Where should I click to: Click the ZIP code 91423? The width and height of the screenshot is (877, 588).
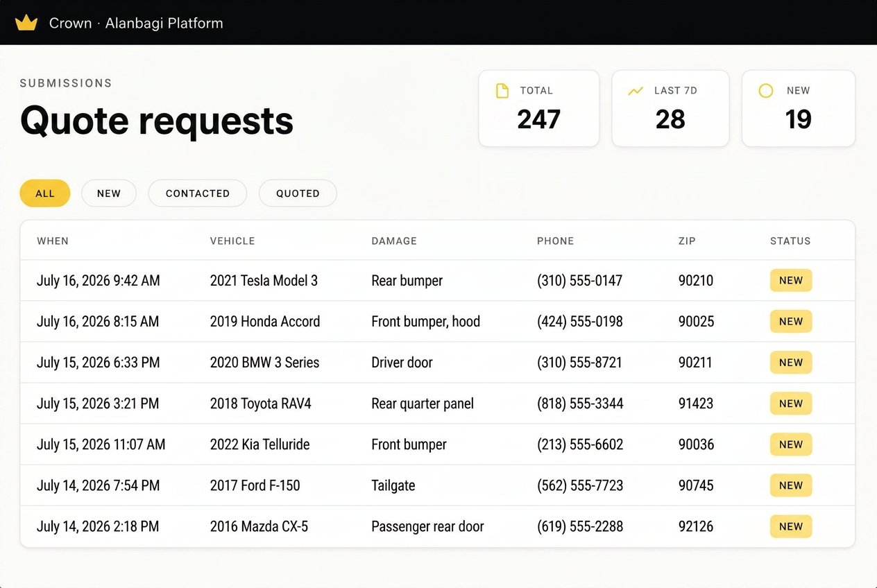[696, 404]
